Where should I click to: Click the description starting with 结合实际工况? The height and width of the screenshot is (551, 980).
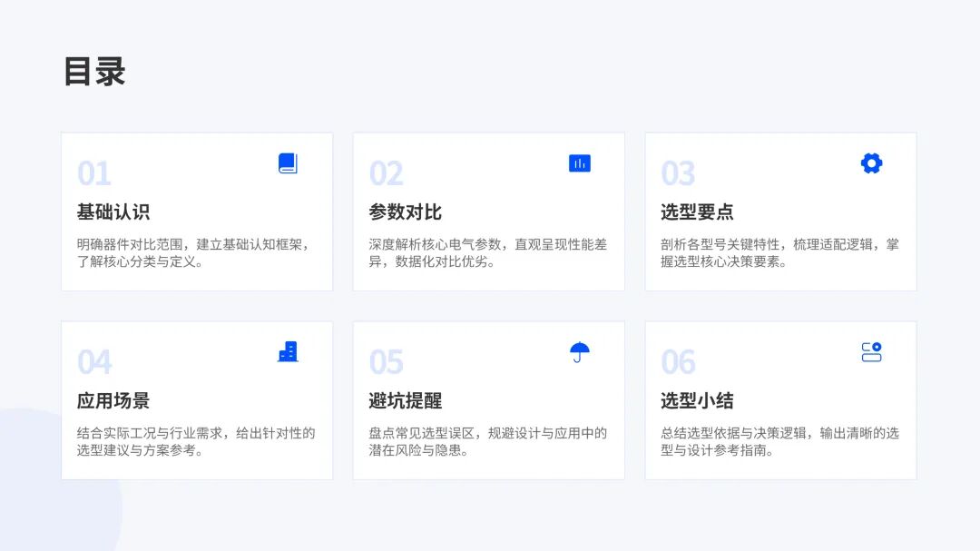[196, 441]
